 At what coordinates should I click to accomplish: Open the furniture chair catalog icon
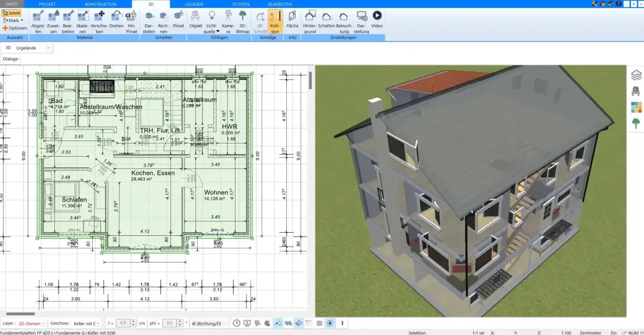636,91
